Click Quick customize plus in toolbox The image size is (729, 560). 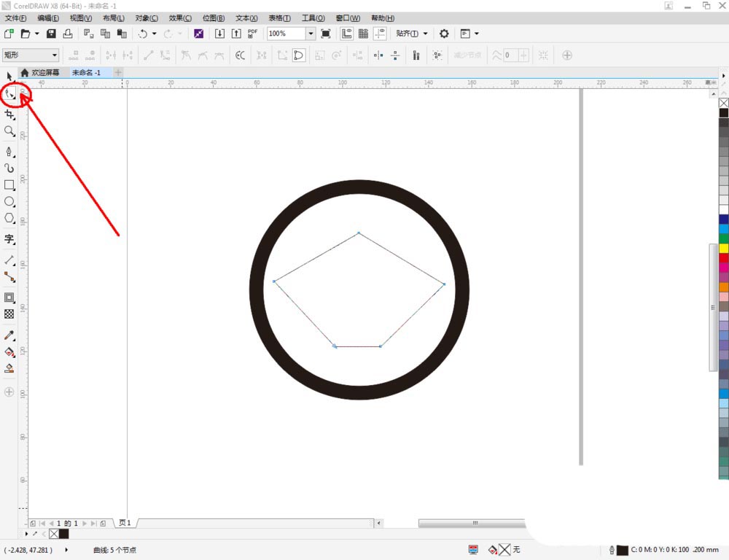coord(9,392)
